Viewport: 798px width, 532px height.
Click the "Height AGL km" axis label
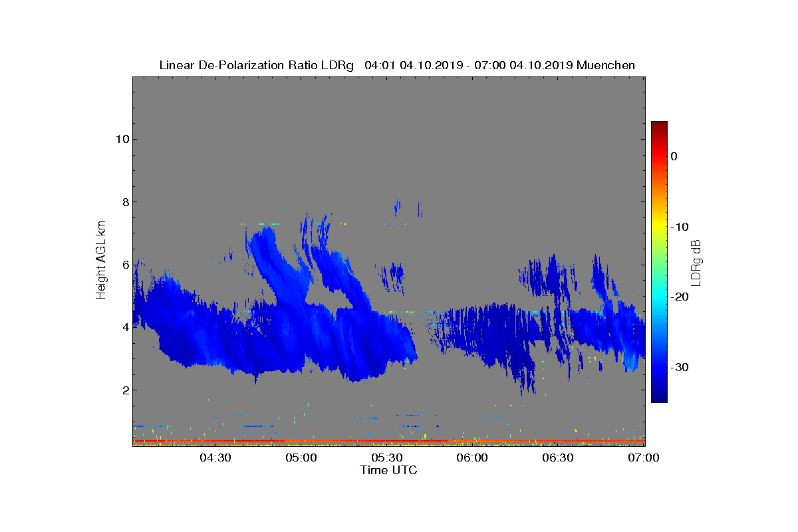coord(101,261)
